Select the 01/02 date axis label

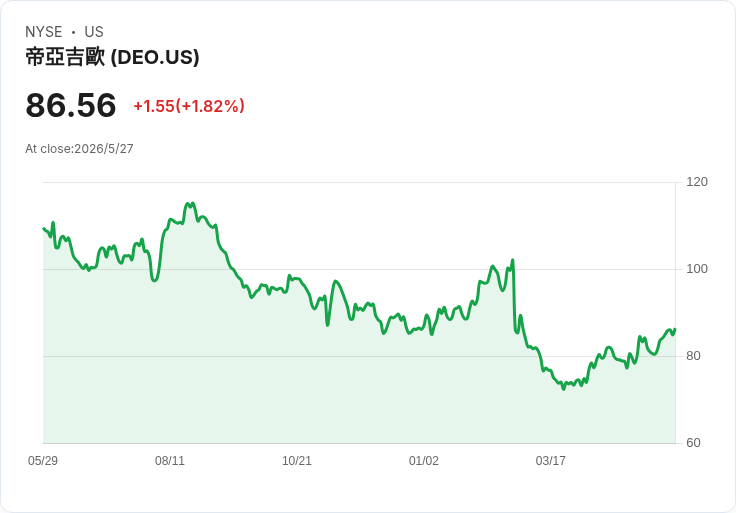point(424,461)
